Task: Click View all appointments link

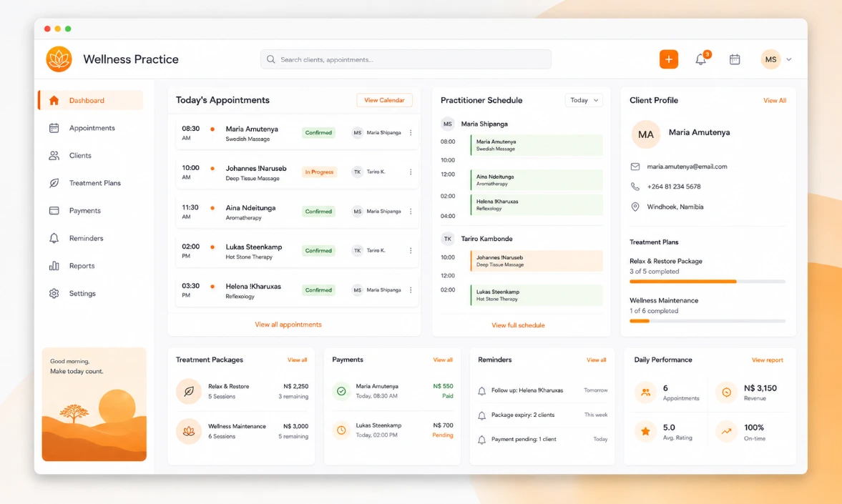Action: pos(288,324)
